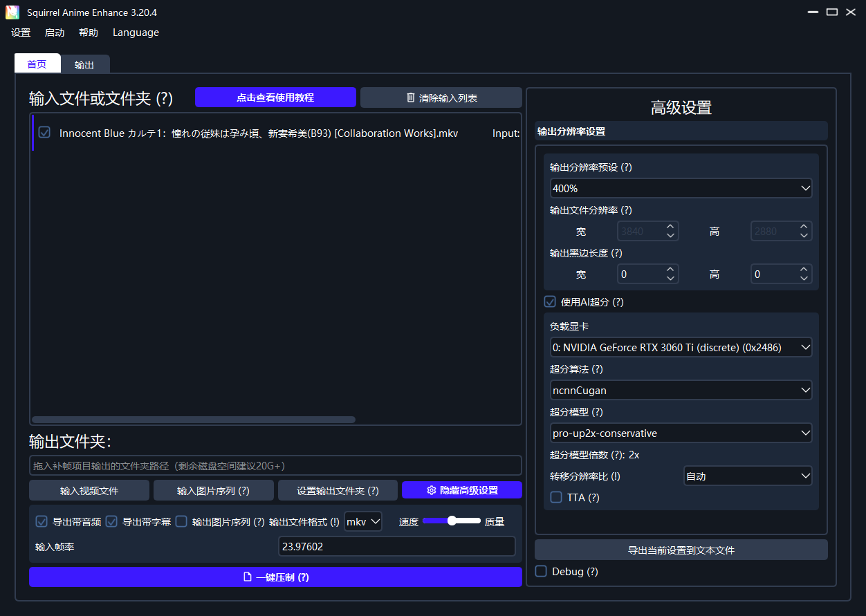The image size is (866, 616).
Task: Click the Squirrel Anime Enhance app logo
Action: pyautogui.click(x=12, y=12)
